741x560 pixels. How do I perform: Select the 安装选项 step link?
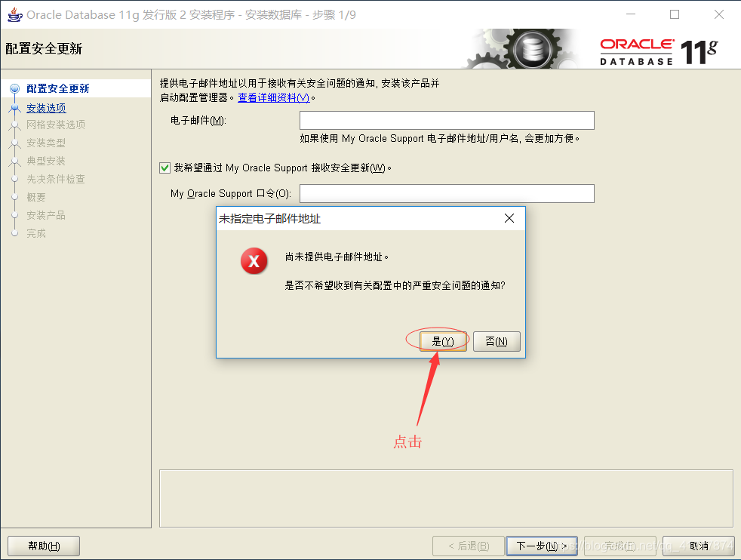[x=46, y=108]
